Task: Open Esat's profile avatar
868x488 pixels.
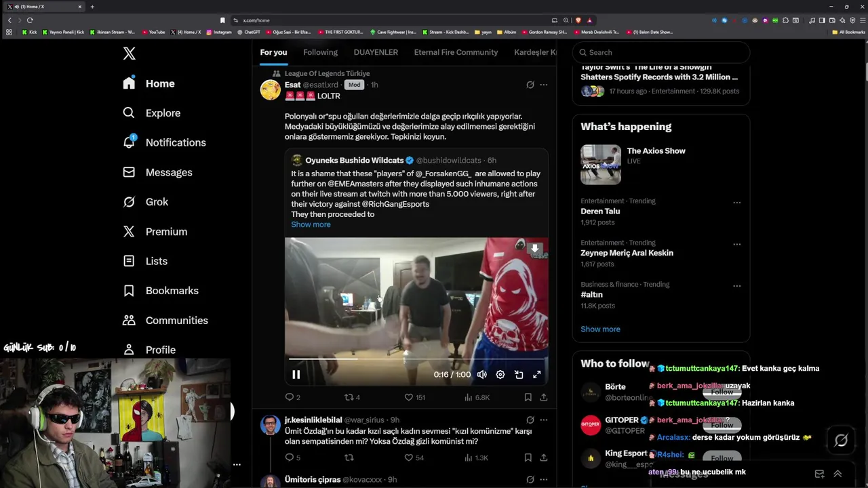Action: pos(271,90)
